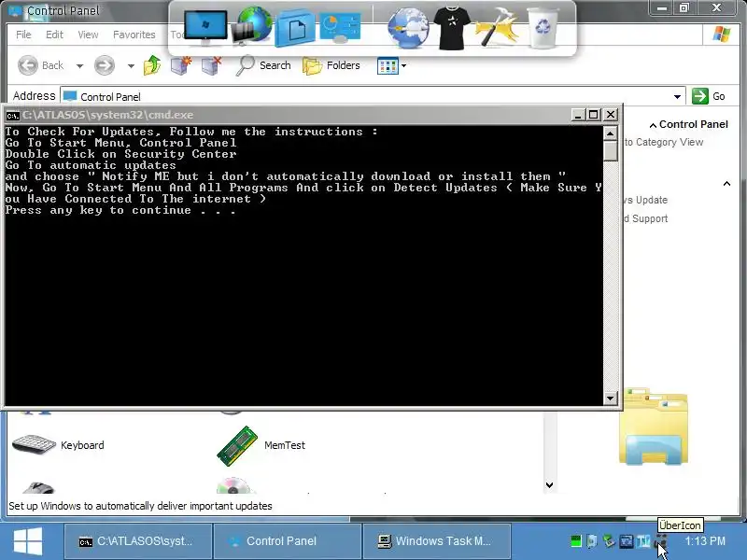This screenshot has height=560, width=747.
Task: Click the speaker volume tray icon
Action: (592, 540)
